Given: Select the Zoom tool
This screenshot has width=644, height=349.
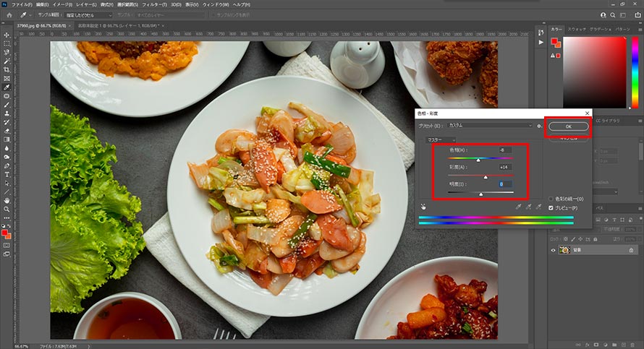Looking at the screenshot, I should [7, 209].
